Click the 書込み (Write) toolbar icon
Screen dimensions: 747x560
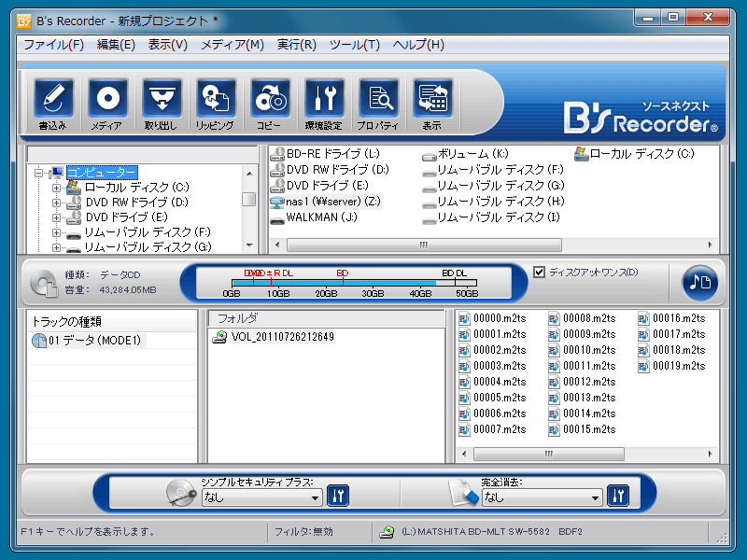click(53, 98)
